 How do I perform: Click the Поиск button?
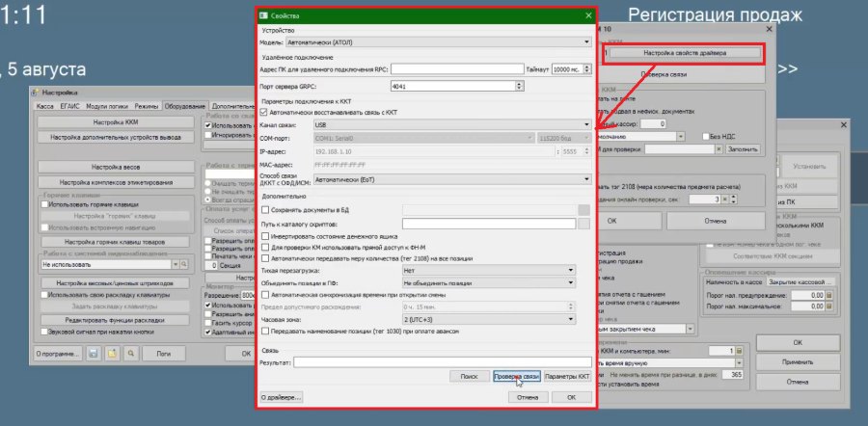click(x=469, y=376)
